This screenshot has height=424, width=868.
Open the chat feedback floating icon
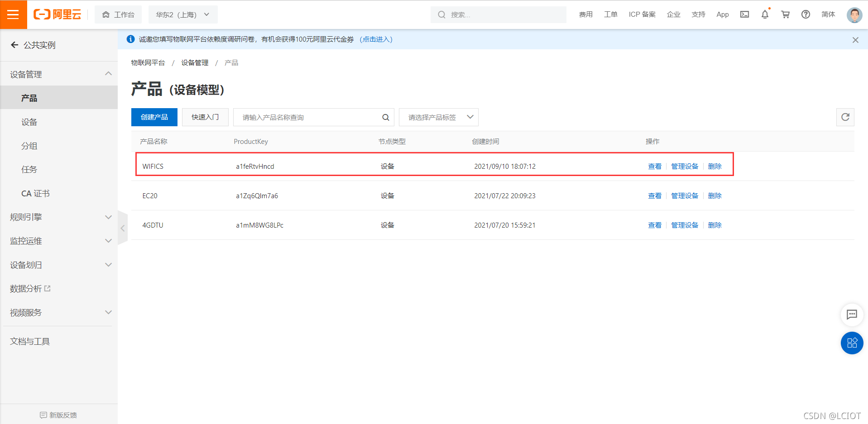[x=852, y=314]
